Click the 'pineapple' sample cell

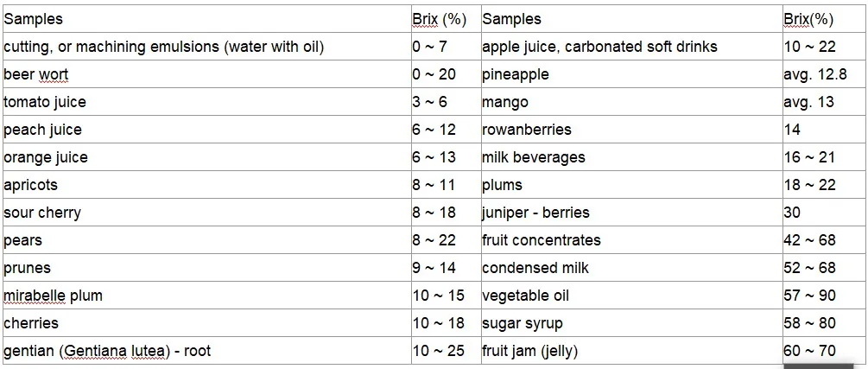516,74
